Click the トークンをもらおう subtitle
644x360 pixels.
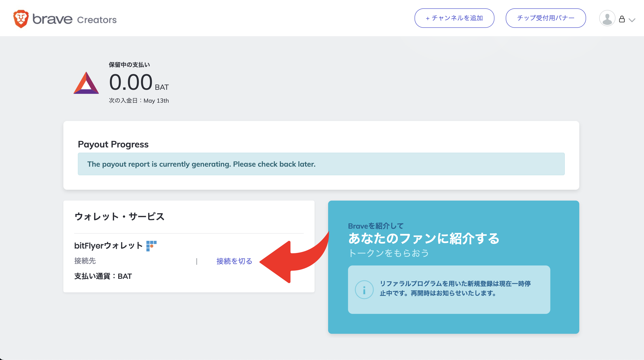click(x=389, y=253)
